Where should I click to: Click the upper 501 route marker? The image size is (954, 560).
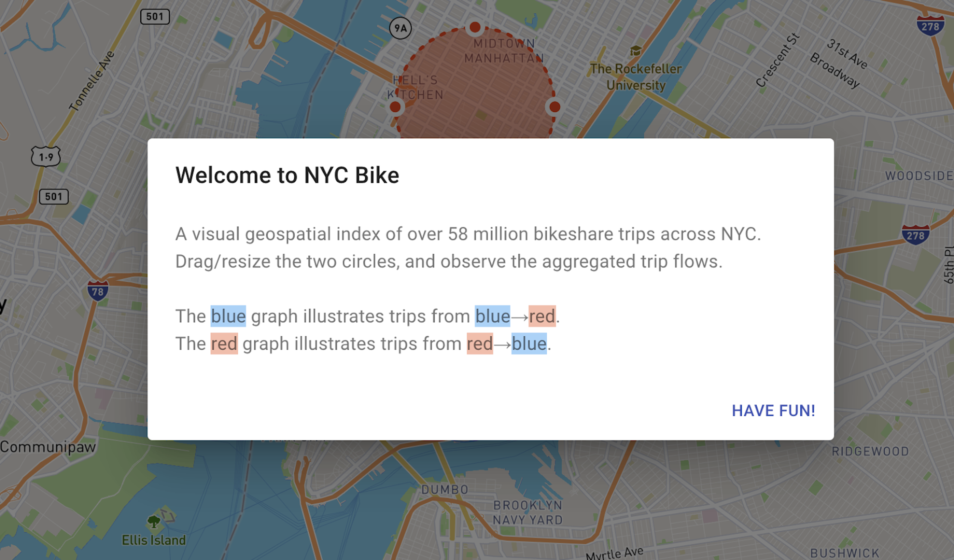click(155, 17)
